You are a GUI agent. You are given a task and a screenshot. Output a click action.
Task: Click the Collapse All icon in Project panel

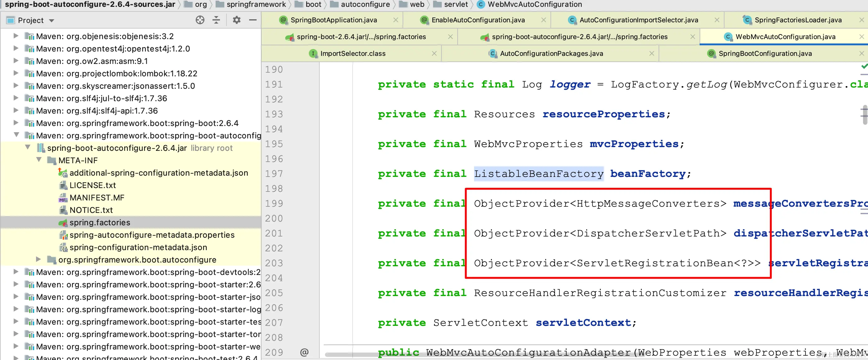tap(216, 20)
